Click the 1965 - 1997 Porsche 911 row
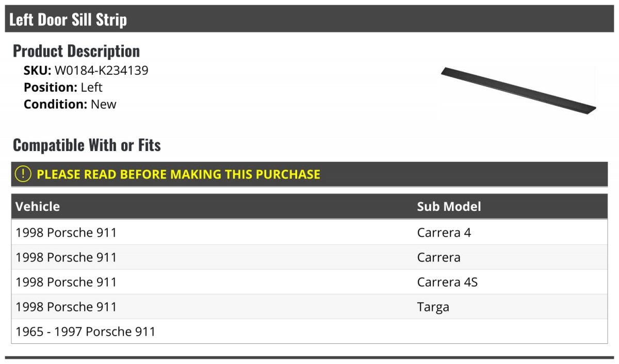 point(309,332)
